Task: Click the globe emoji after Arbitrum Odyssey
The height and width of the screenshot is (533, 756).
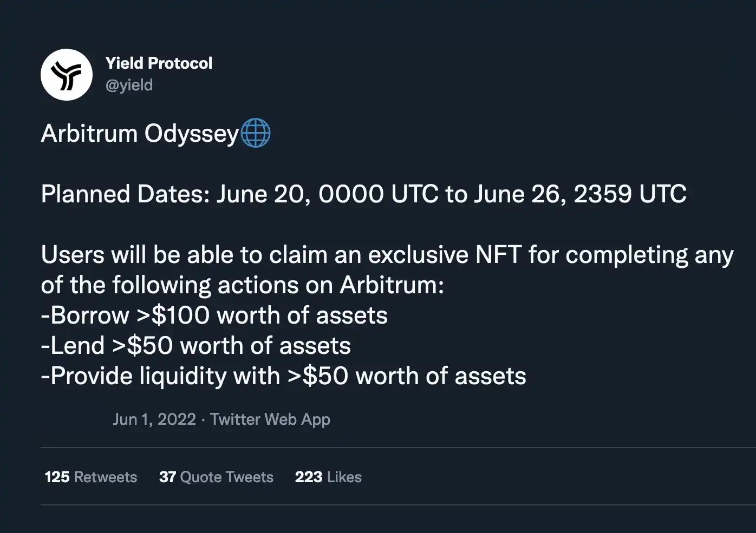Action: click(255, 133)
